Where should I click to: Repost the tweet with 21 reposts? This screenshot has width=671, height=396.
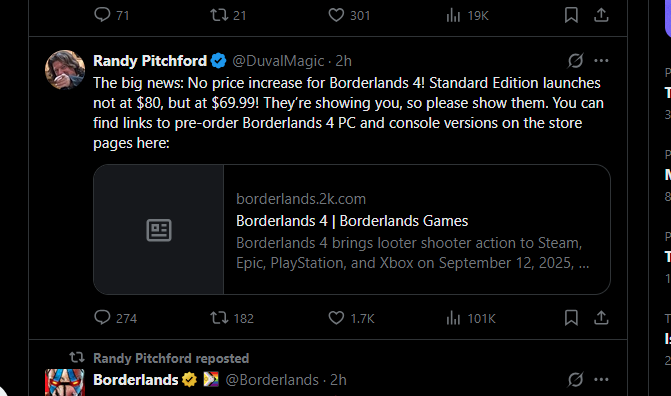point(228,15)
